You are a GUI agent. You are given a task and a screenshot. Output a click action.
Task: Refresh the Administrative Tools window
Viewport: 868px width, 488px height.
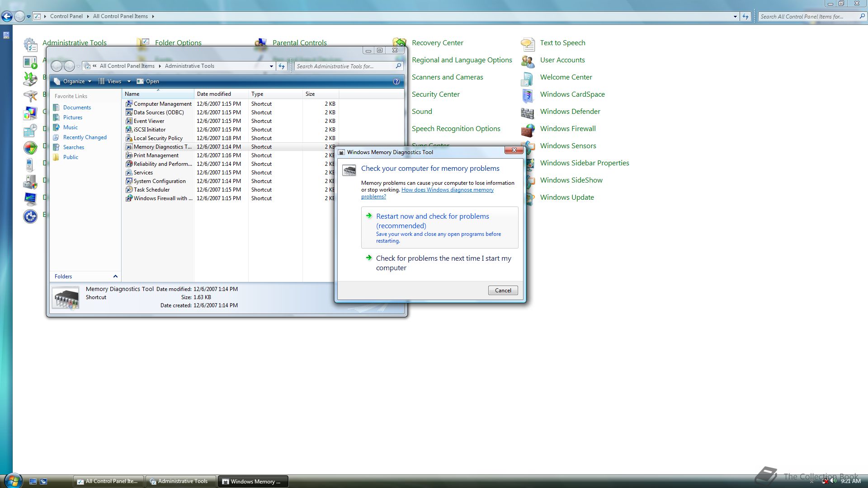[282, 66]
